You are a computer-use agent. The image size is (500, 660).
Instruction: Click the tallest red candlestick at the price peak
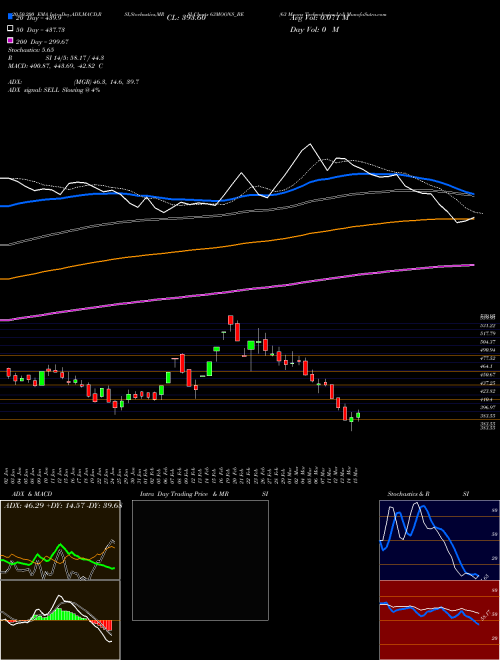tap(237, 333)
